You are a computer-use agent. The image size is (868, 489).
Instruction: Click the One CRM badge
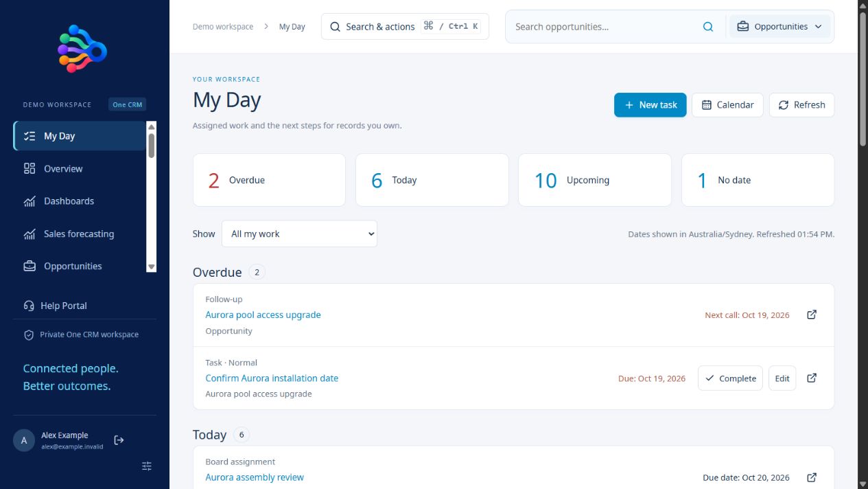127,104
